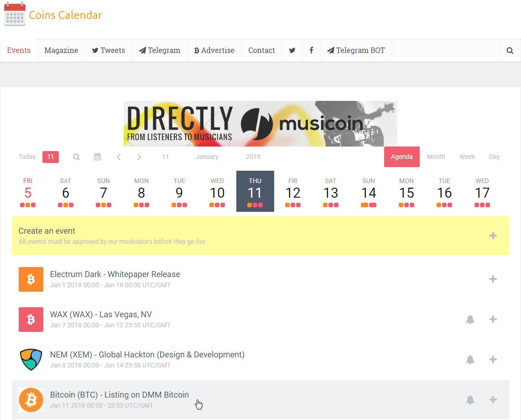
Task: Select Friday 12 in date strip
Action: pos(293,191)
